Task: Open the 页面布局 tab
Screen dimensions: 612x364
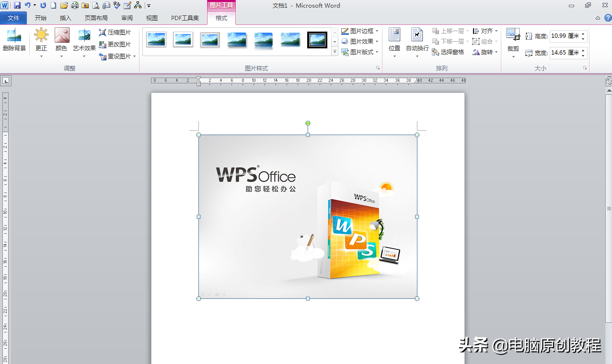Action: pyautogui.click(x=96, y=18)
